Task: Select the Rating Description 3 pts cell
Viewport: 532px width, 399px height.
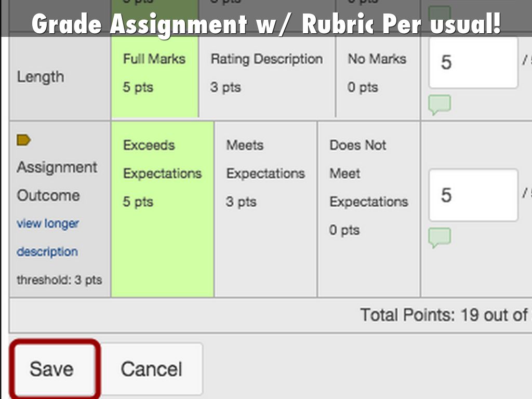Action: click(x=265, y=73)
